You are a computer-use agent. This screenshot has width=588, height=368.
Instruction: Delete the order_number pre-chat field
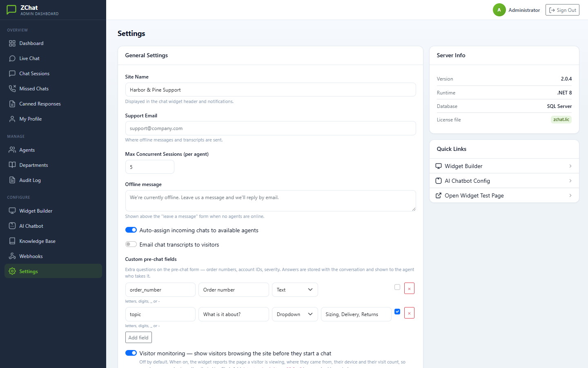(x=409, y=288)
